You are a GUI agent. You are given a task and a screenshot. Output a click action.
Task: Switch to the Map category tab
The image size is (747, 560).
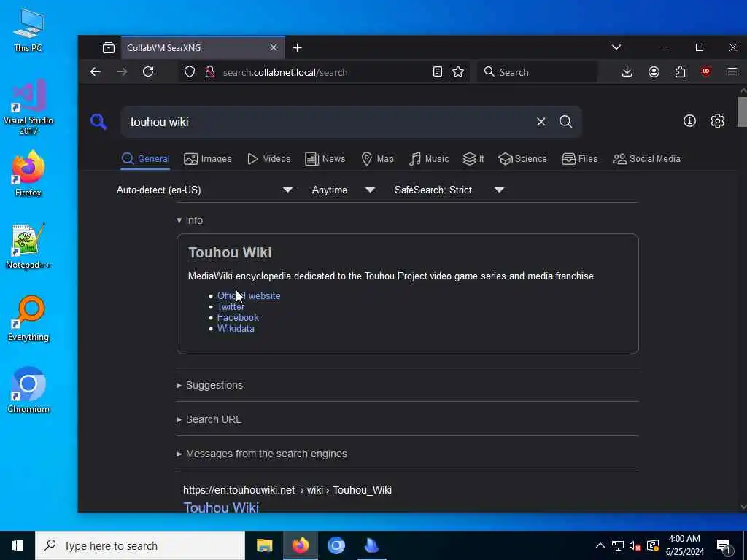point(377,158)
